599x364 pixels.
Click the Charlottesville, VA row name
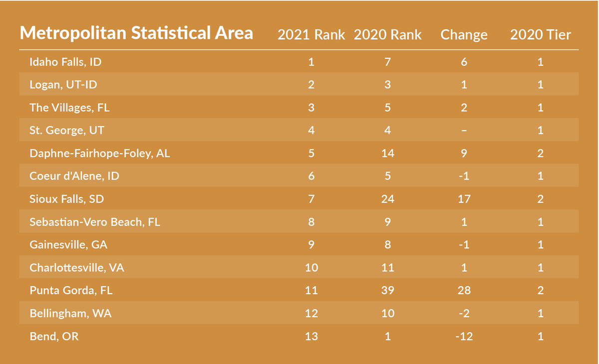[x=77, y=268]
